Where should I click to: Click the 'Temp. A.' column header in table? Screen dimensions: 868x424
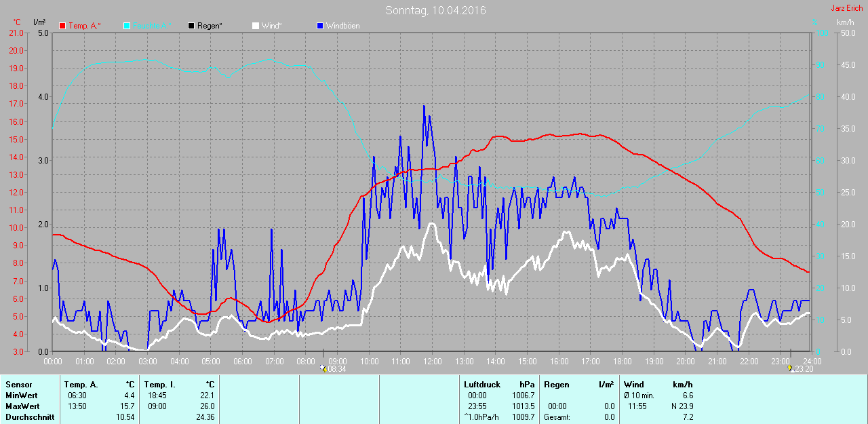click(x=81, y=385)
